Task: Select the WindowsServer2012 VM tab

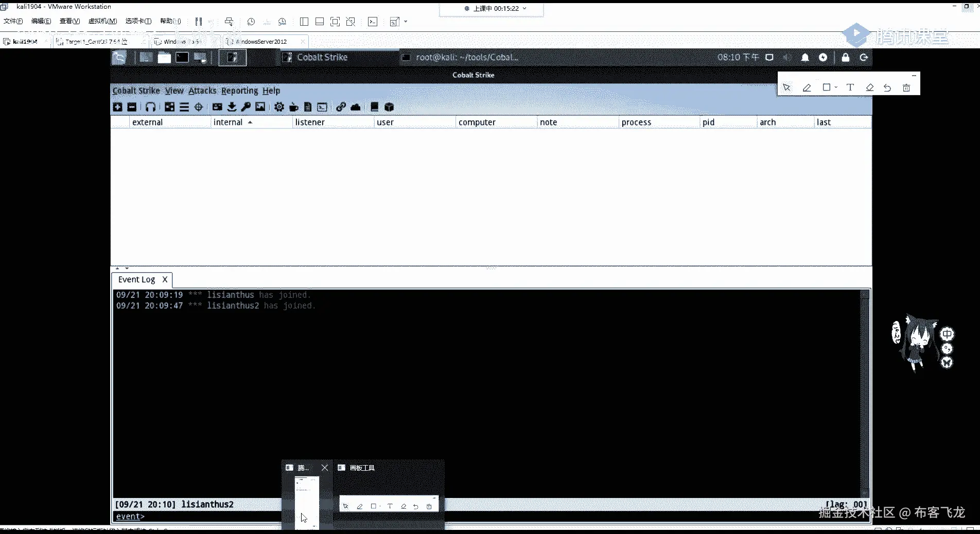Action: tap(266, 42)
